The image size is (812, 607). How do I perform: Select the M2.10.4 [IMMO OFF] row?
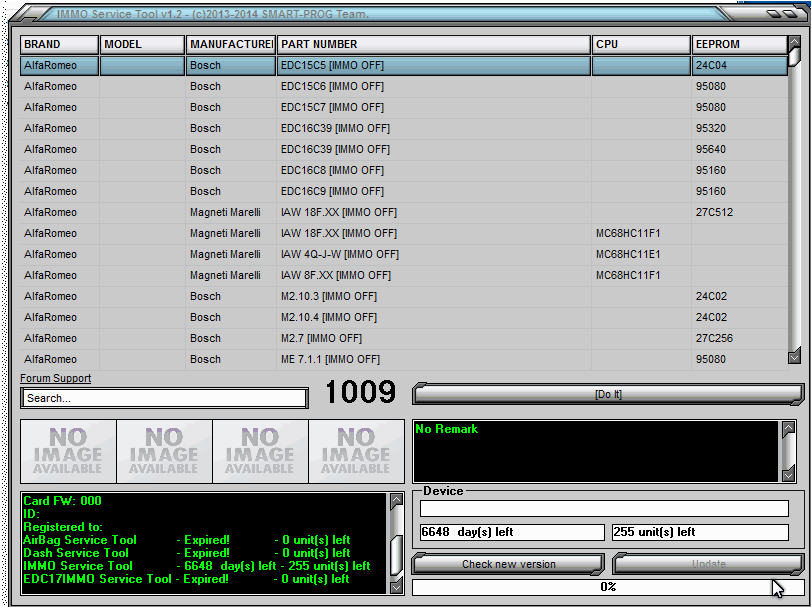[404, 317]
